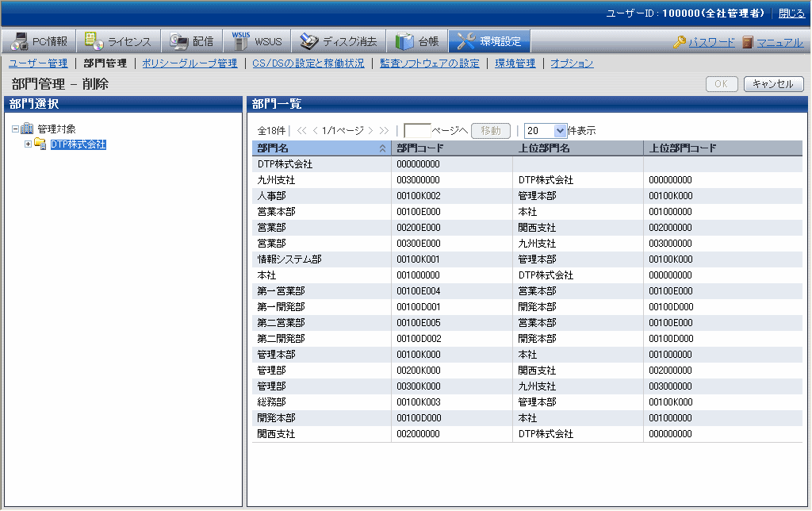Go to ユーザー管理 submenu
Image resolution: width=812 pixels, height=511 pixels.
point(38,63)
